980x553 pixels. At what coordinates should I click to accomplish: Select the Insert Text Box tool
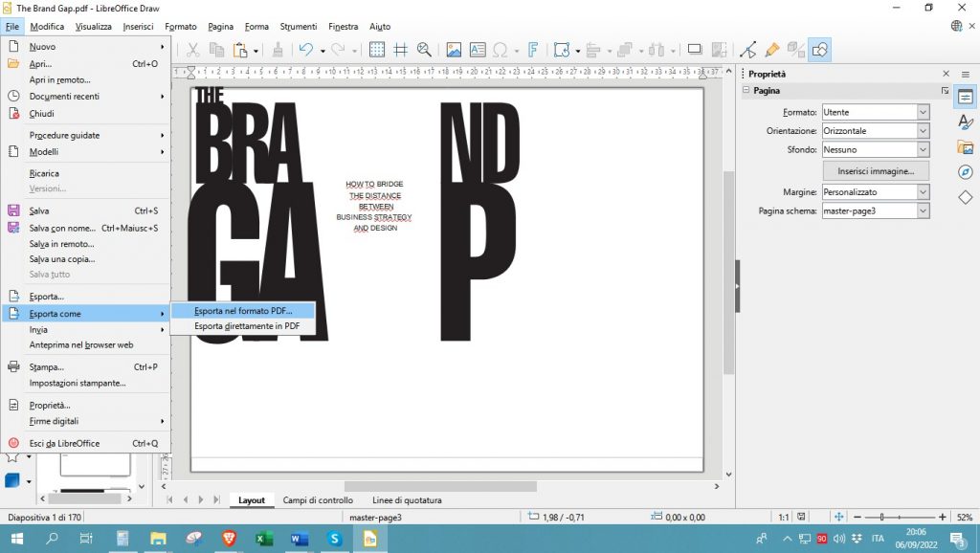tap(478, 49)
